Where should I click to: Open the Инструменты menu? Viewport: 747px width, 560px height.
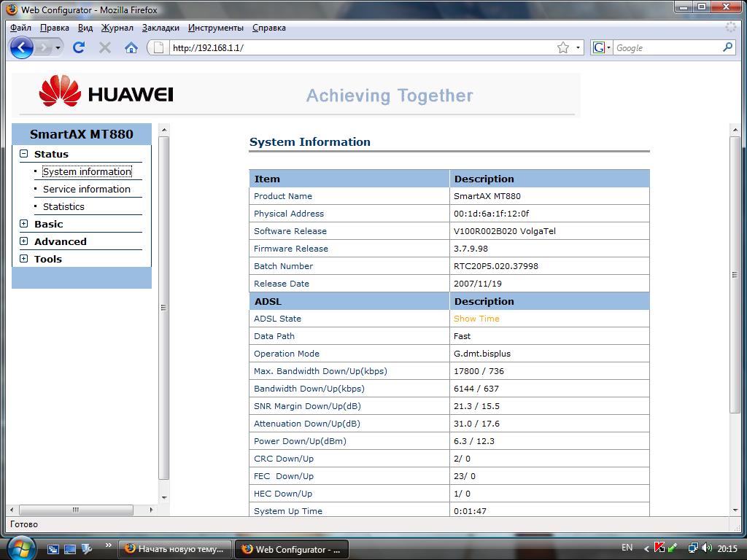click(x=216, y=28)
